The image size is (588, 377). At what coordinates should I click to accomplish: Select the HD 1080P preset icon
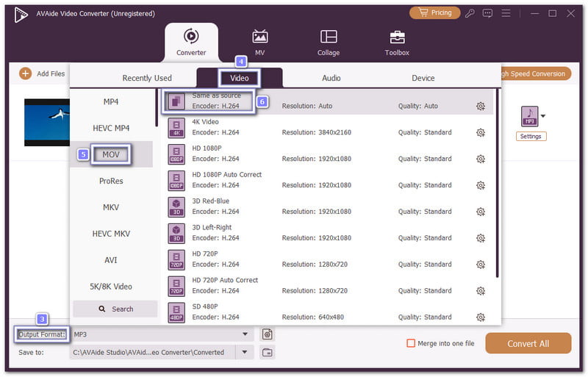[176, 154]
